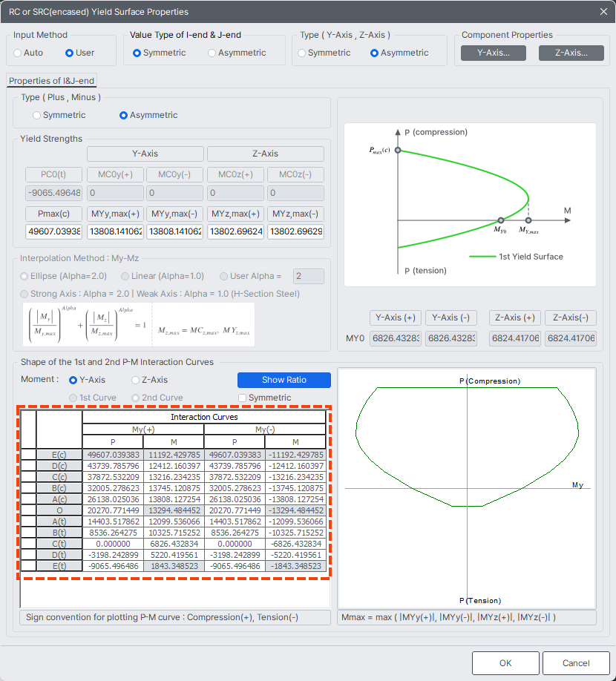616x681 pixels.
Task: Select the E(c) row header
Action: coord(59,455)
